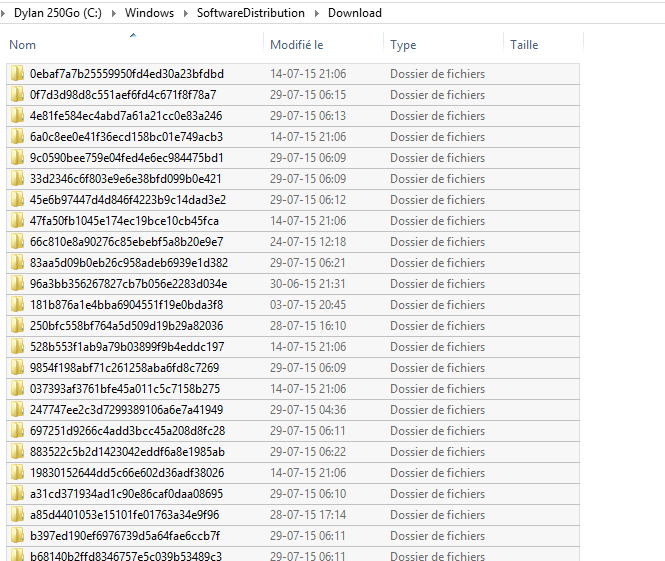Expand breadcrumb arrow after Windows
Viewport: 665px width, 561px height.
[x=185, y=13]
